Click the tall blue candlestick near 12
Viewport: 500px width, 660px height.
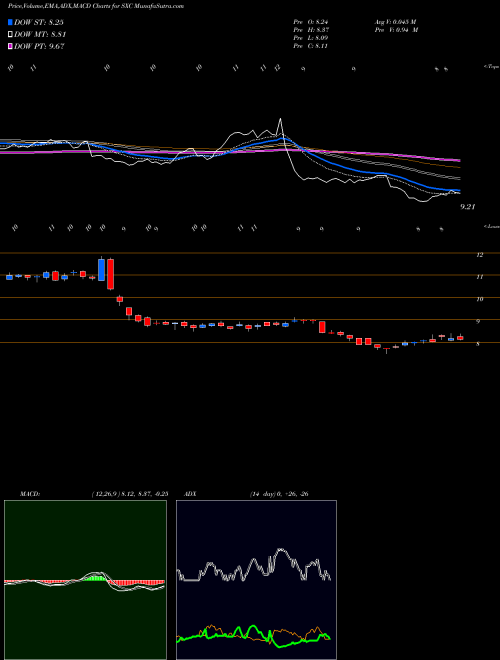(101, 270)
